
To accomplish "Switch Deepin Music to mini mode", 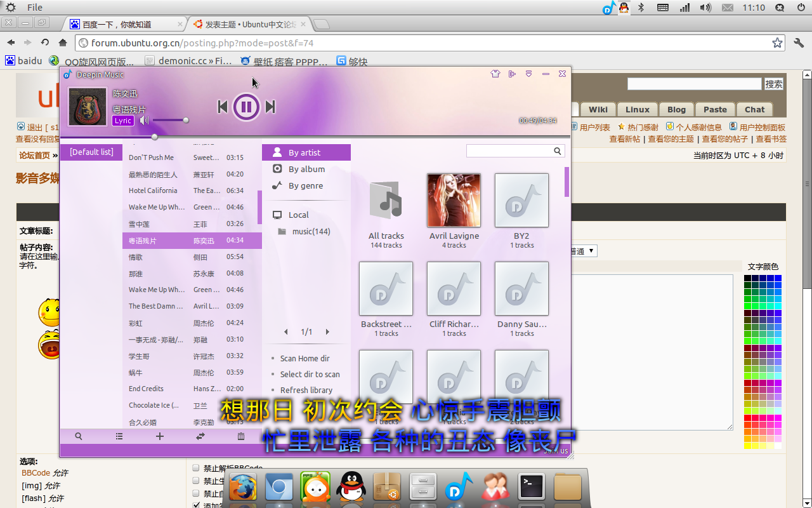I will tap(513, 74).
